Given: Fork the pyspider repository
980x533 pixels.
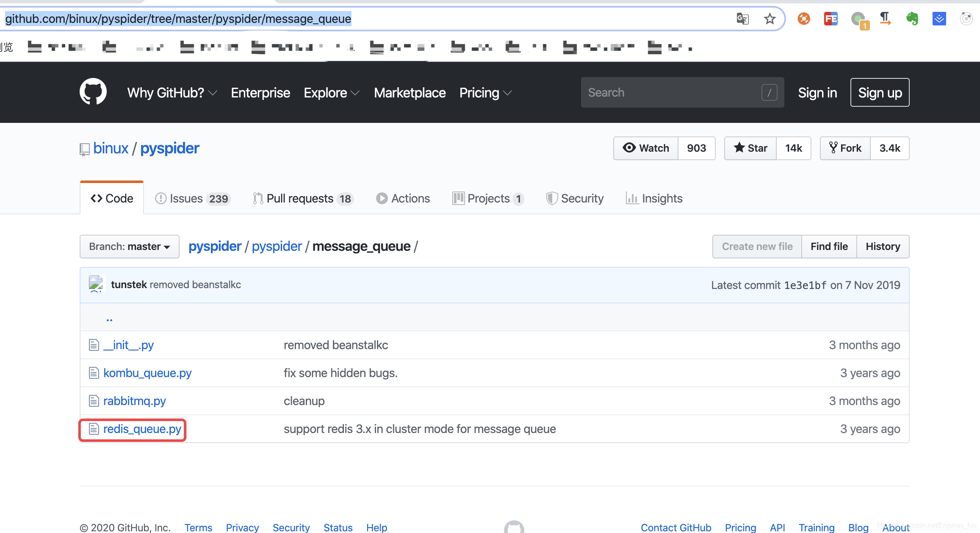Looking at the screenshot, I should [845, 148].
